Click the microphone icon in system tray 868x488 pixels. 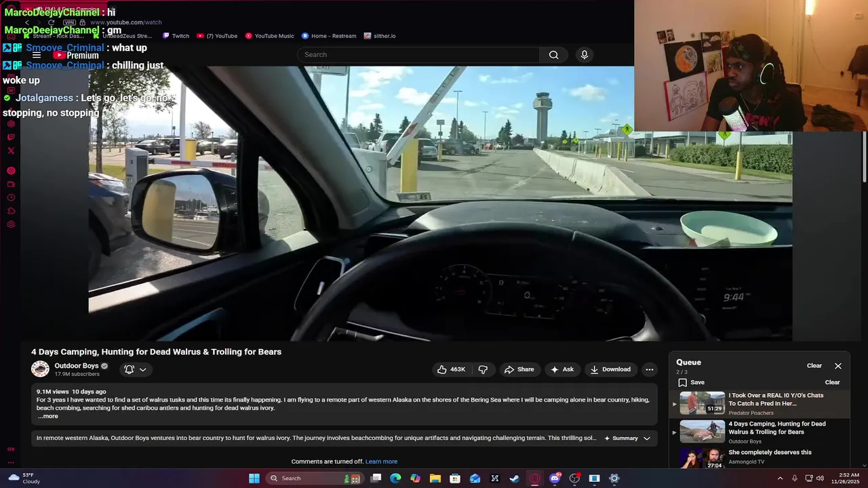pyautogui.click(x=795, y=479)
